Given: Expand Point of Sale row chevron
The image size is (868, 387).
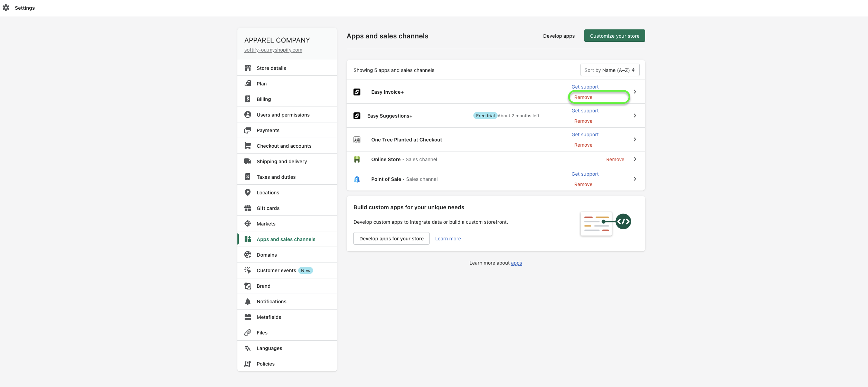Looking at the screenshot, I should (x=635, y=179).
